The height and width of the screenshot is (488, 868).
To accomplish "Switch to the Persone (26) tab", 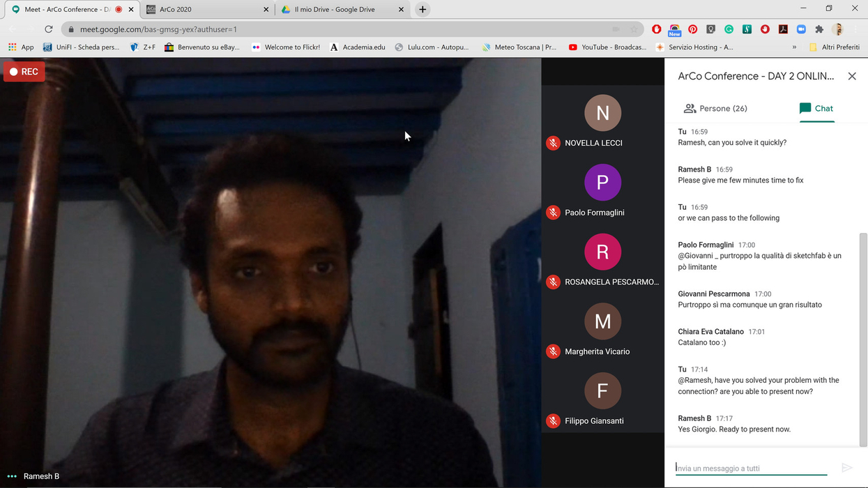I will (x=715, y=108).
